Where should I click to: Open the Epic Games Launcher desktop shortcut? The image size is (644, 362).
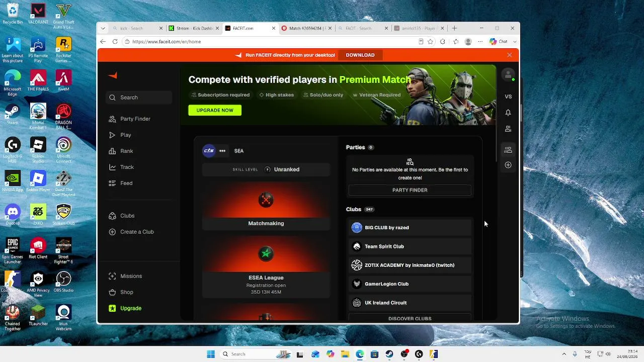pyautogui.click(x=13, y=251)
